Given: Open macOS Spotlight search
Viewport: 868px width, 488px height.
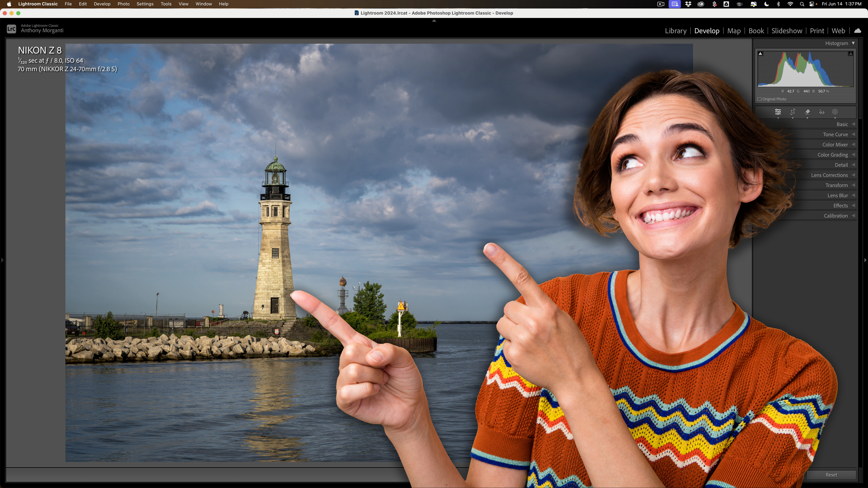Looking at the screenshot, I should (802, 4).
